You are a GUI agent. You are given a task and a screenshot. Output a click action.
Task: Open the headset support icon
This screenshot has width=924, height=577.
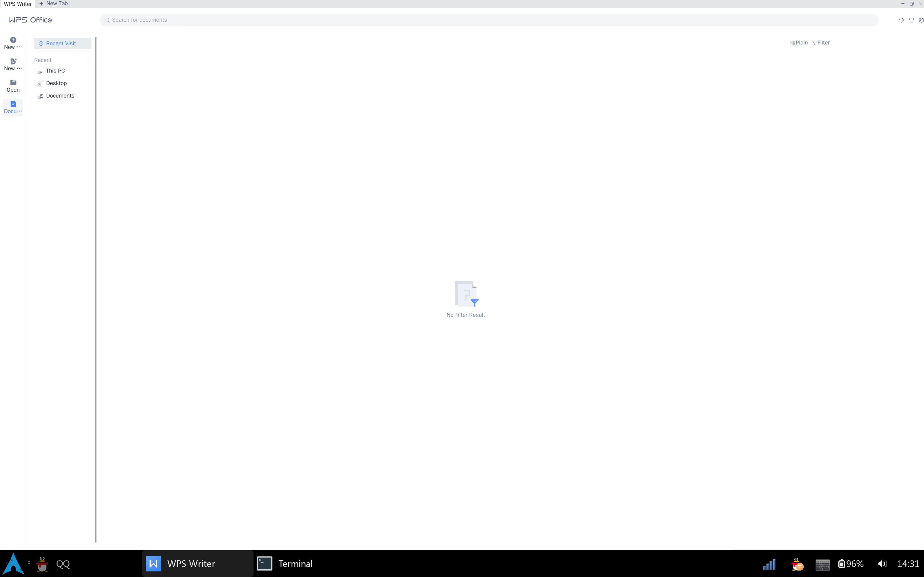(901, 20)
